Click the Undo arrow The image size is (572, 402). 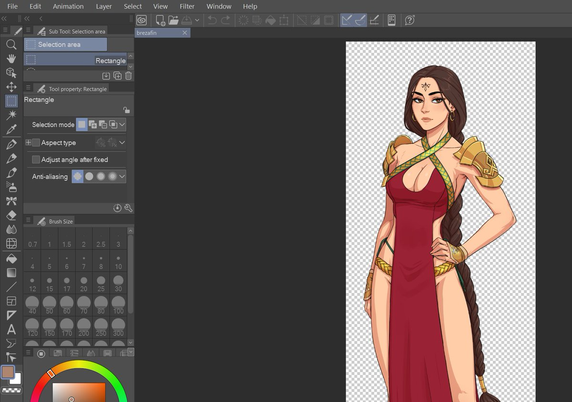tap(212, 20)
